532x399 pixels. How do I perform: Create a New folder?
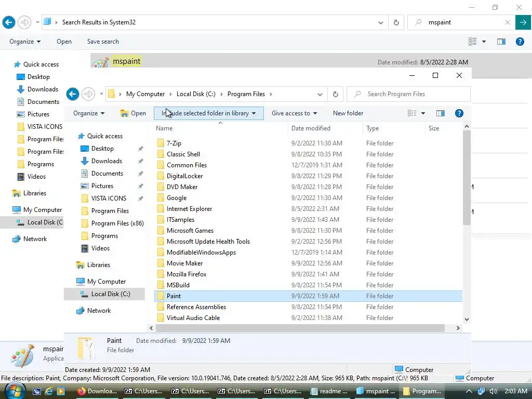[348, 113]
